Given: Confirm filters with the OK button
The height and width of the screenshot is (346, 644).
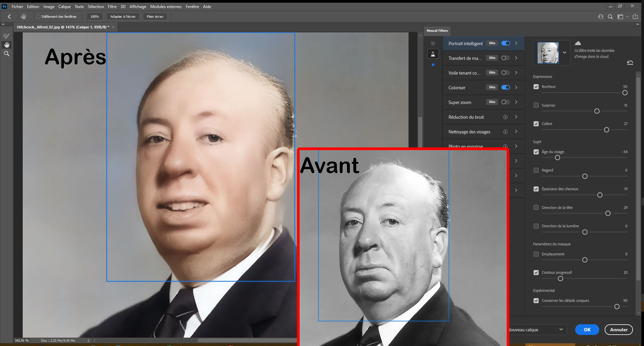Looking at the screenshot, I should click(x=587, y=330).
